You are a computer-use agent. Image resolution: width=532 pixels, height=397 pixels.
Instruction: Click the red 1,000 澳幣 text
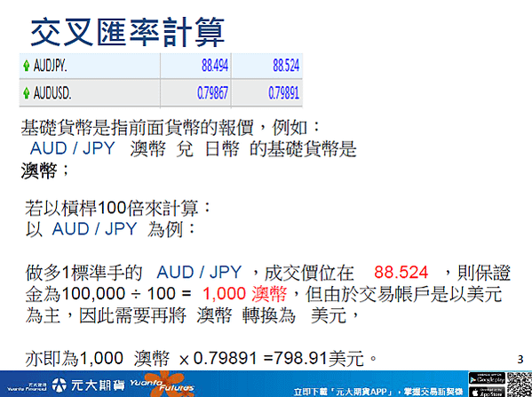click(244, 293)
